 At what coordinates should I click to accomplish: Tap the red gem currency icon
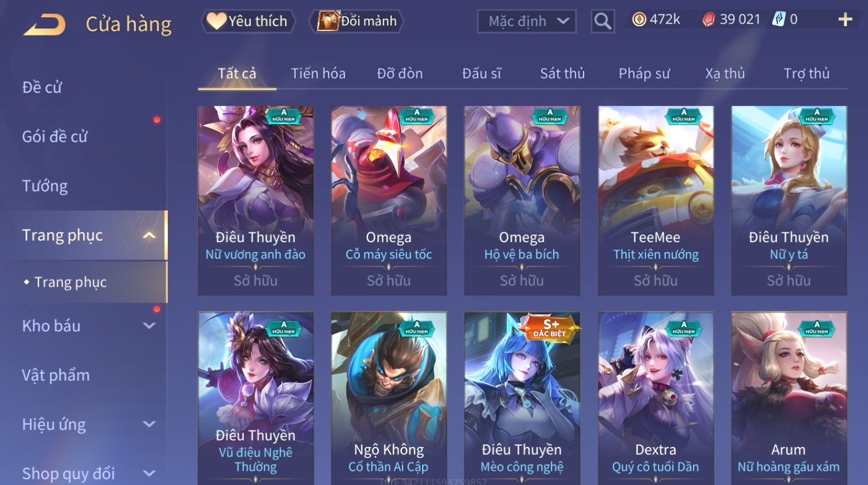click(709, 20)
